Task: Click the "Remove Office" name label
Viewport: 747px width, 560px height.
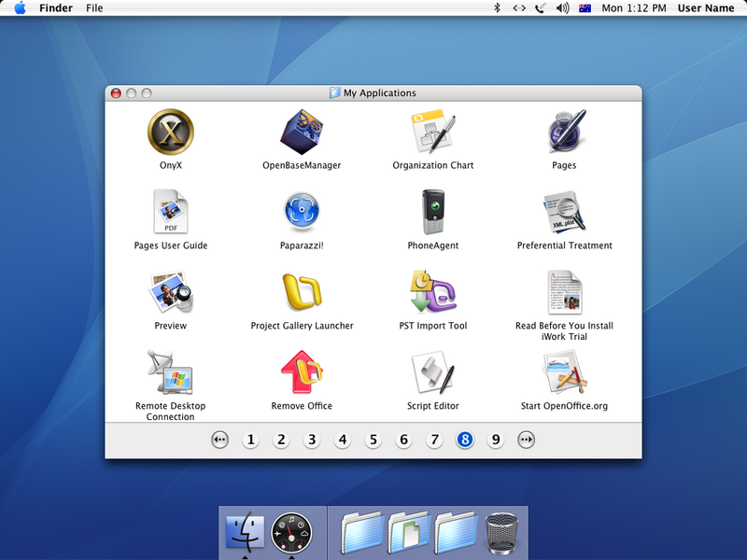Action: coord(302,406)
